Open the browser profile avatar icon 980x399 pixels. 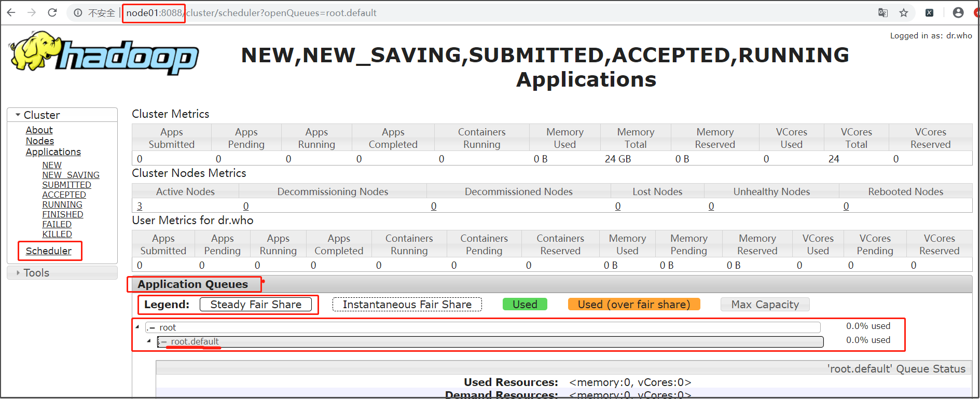click(958, 13)
